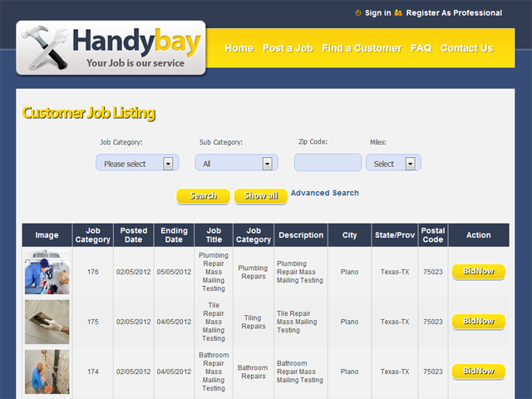Click BidNow for job 174
The height and width of the screenshot is (399, 532).
coord(479,372)
